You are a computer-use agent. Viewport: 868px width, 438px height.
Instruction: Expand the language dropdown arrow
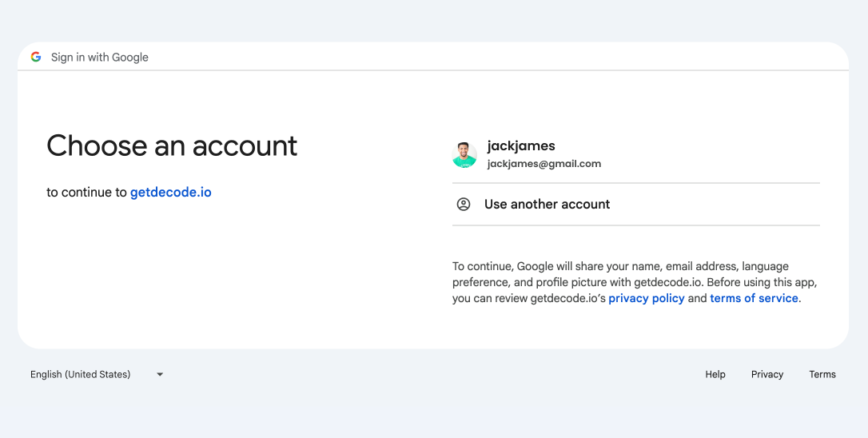coord(160,374)
